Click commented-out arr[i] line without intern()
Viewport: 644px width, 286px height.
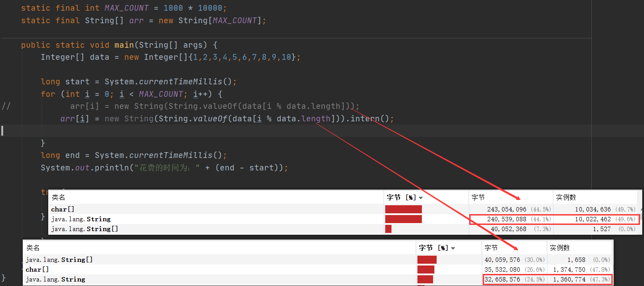(x=215, y=106)
